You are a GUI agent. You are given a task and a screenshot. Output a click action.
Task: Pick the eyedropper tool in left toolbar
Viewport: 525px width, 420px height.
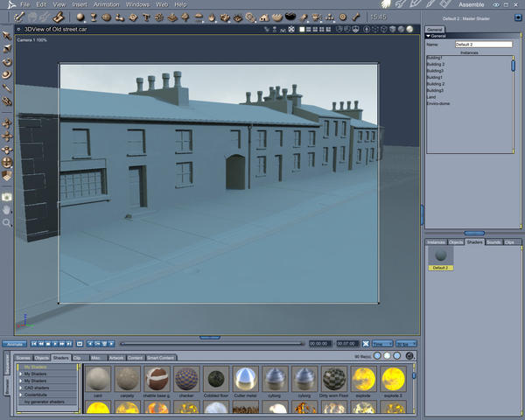7,88
